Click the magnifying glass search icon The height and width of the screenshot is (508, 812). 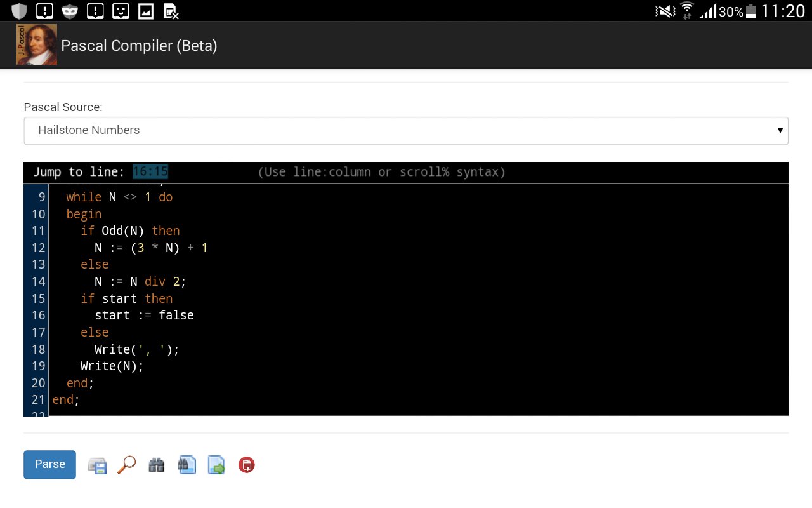coord(127,465)
